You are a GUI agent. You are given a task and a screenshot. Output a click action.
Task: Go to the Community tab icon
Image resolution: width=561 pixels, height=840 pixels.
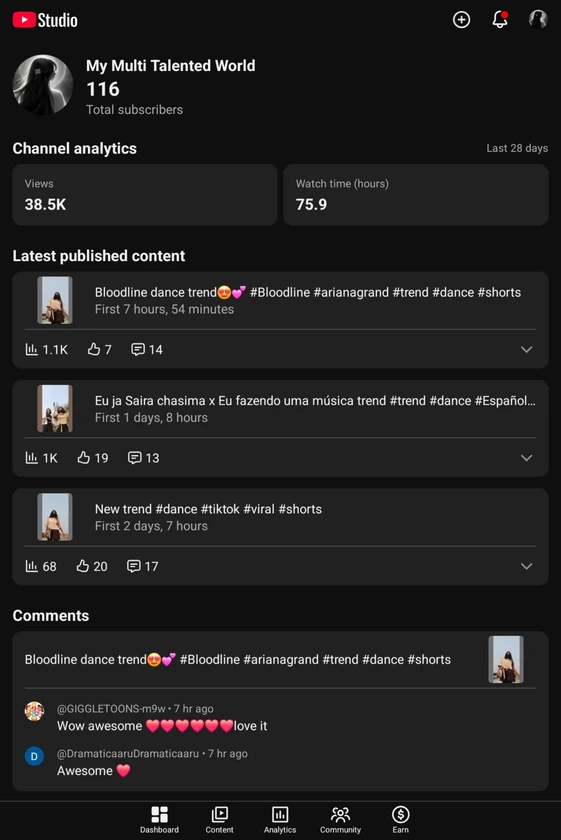(340, 815)
